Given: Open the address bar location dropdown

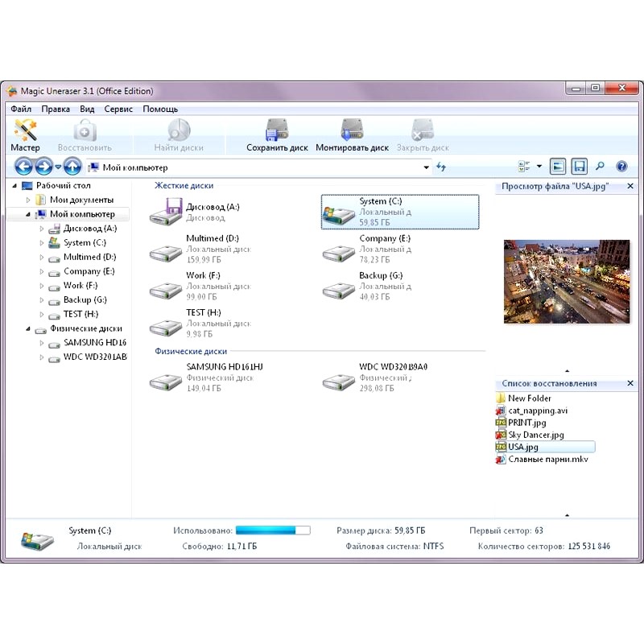Looking at the screenshot, I should tap(427, 167).
